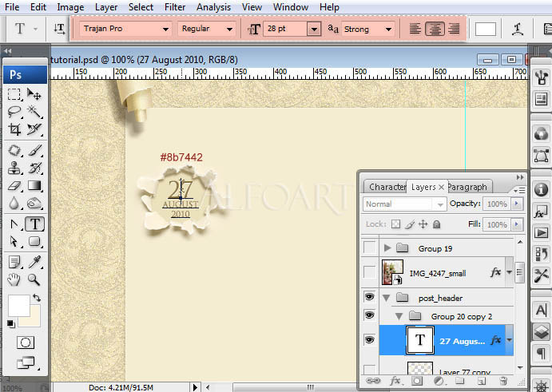Open the Layer menu

click(106, 7)
